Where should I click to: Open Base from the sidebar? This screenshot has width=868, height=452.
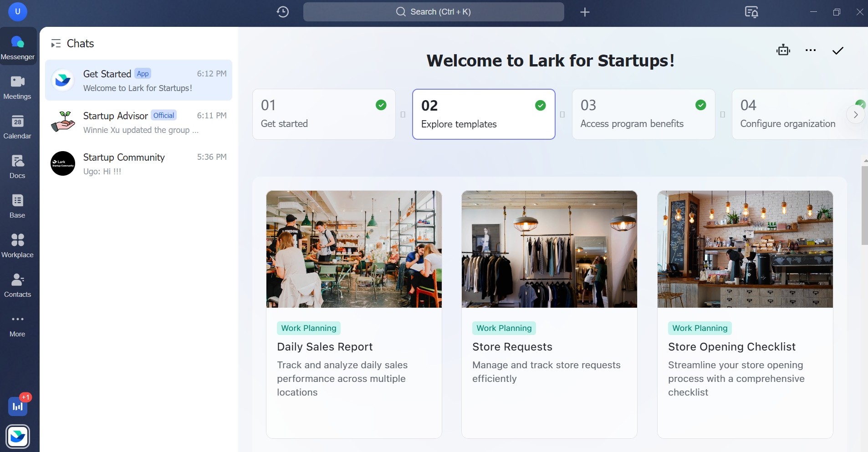click(18, 206)
